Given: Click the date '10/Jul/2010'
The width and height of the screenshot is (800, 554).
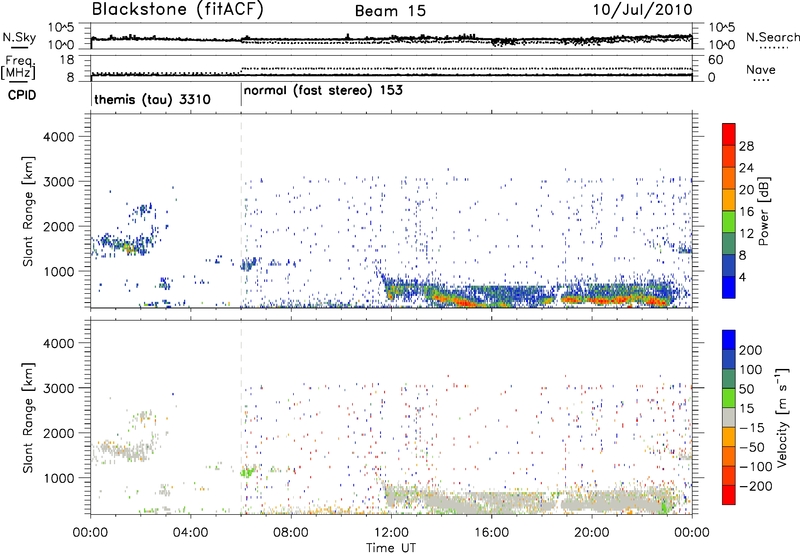Looking at the screenshot, I should tap(642, 10).
